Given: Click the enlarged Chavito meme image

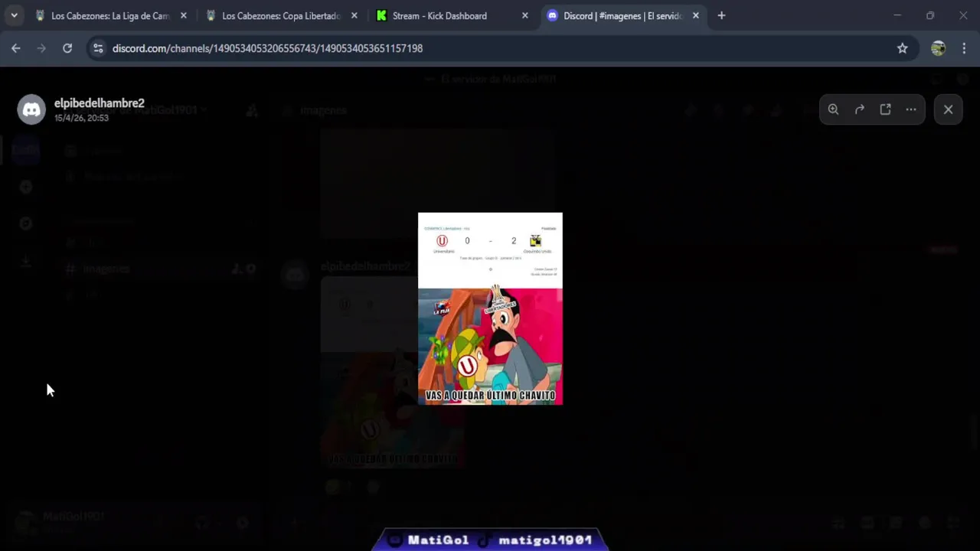Looking at the screenshot, I should pyautogui.click(x=490, y=308).
